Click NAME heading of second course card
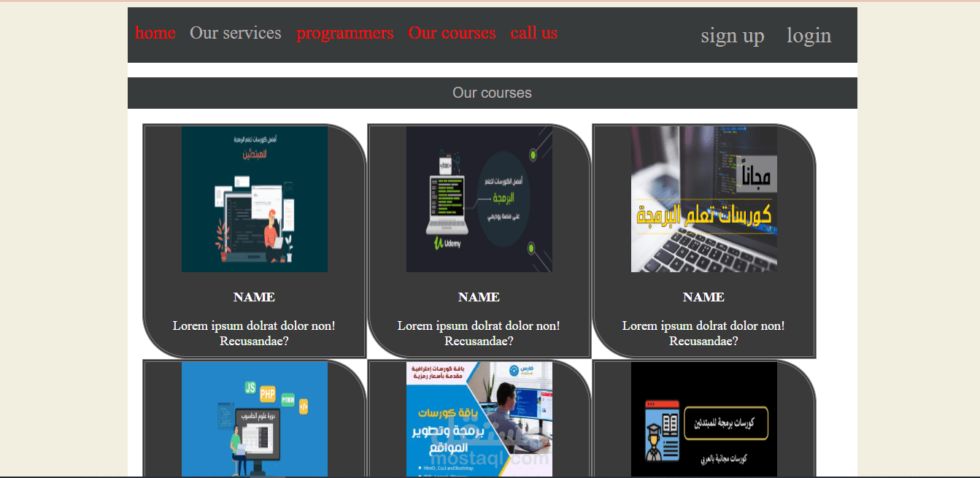This screenshot has height=478, width=980. coord(479,297)
